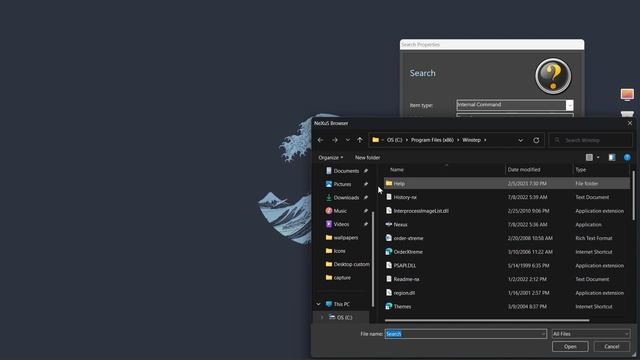Expand the OS (C:) drive node
640x360 pixels.
click(x=322, y=317)
